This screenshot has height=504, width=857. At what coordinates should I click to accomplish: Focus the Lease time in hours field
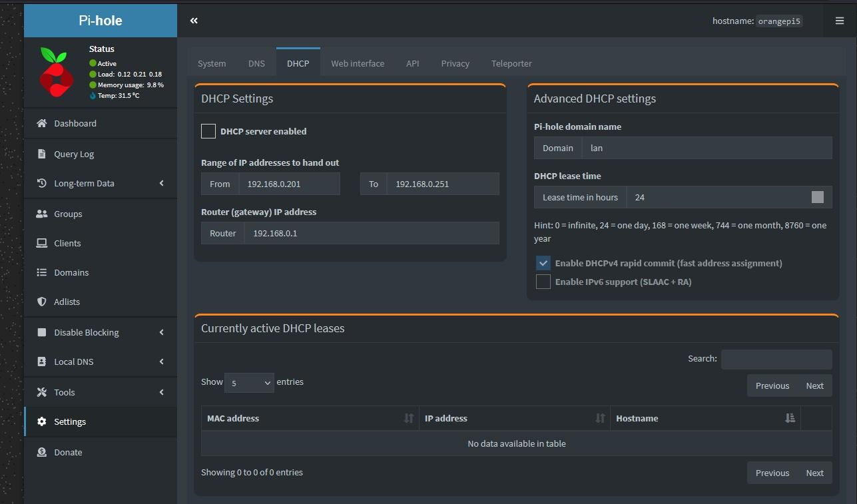(x=729, y=197)
